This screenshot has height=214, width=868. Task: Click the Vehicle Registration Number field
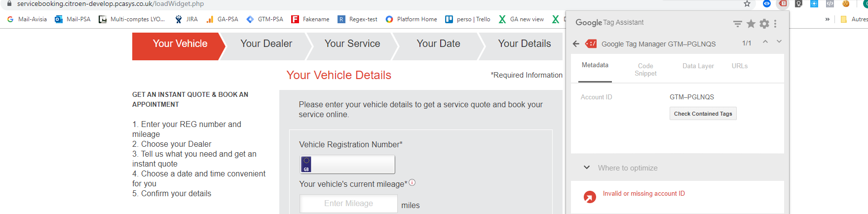[353, 164]
